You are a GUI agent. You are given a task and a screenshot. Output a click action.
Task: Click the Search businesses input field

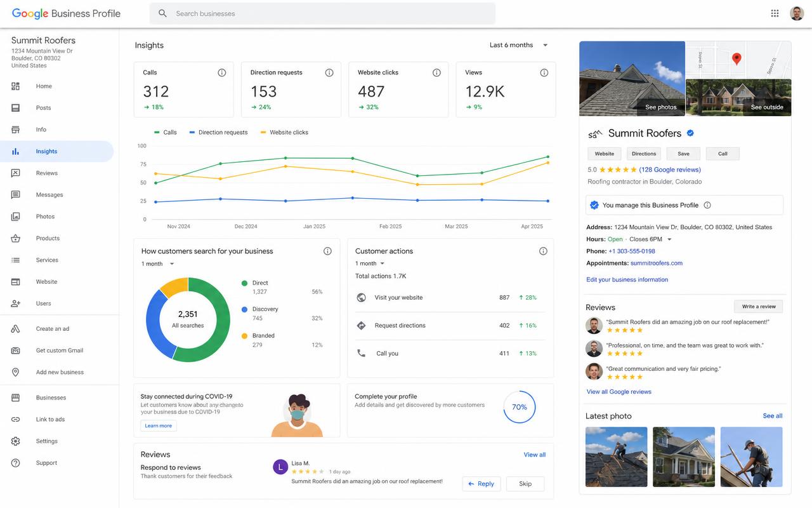(322, 13)
